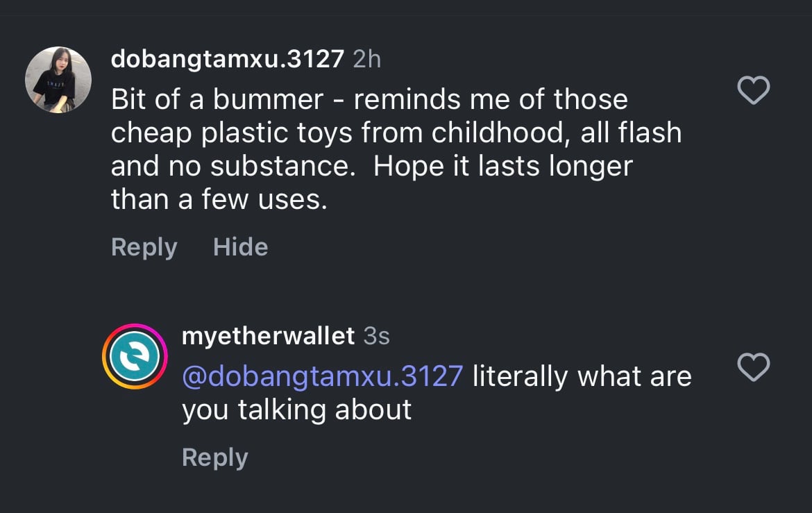
Task: Open dobangtamxu.3127's profile picture
Action: tap(58, 79)
